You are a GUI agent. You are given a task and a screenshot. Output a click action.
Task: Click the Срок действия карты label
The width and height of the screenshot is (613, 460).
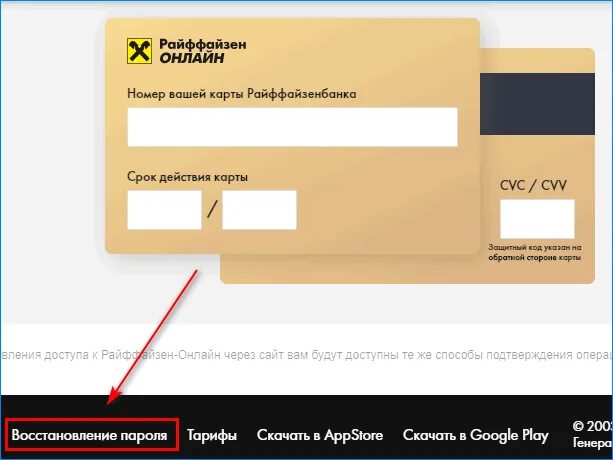[x=187, y=177]
